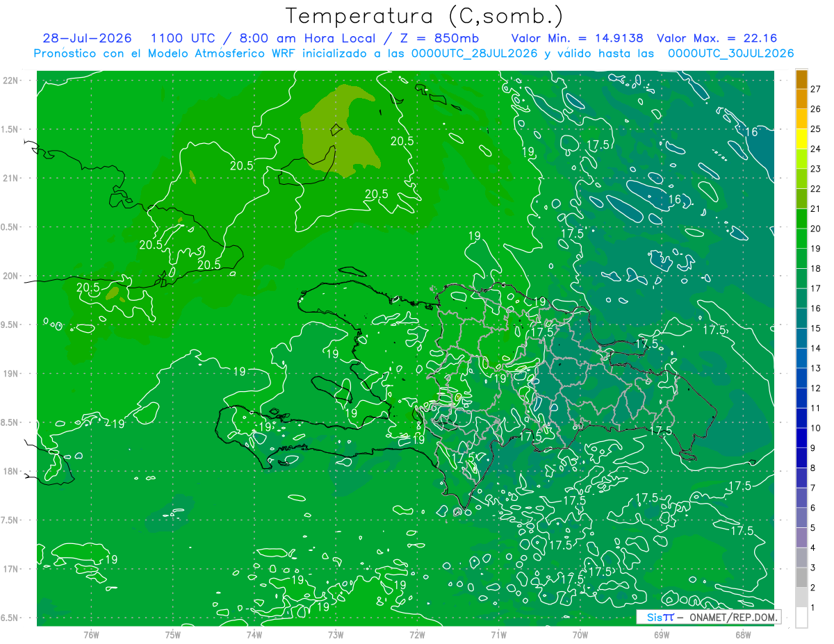
Task: Click color scale tick label "14"
Action: coord(815,348)
